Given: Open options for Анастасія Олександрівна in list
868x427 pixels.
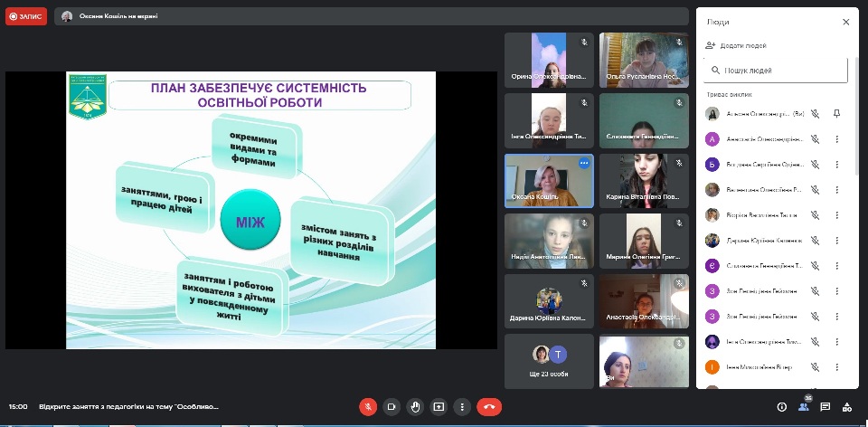Looking at the screenshot, I should tap(836, 139).
